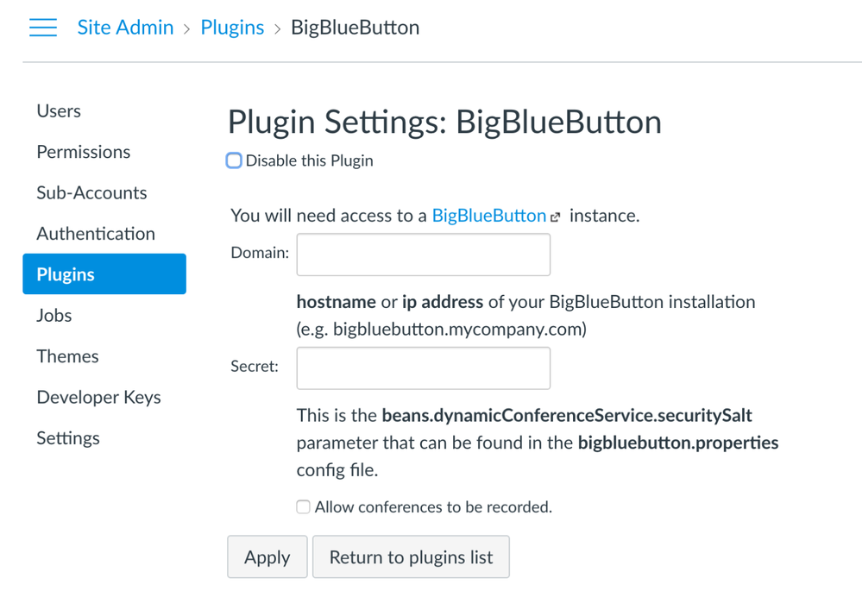Click Return to plugins list button
This screenshot has height=616, width=862.
(411, 557)
